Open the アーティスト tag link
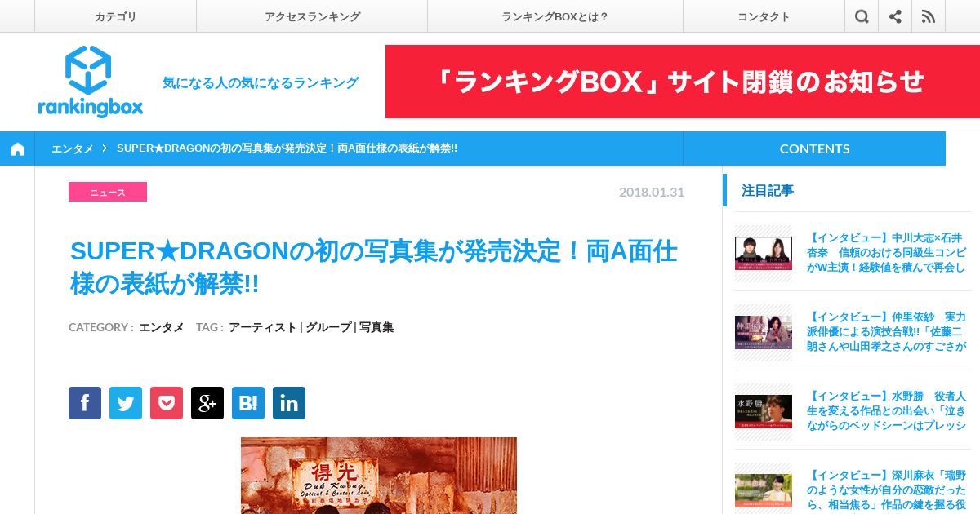 point(262,327)
